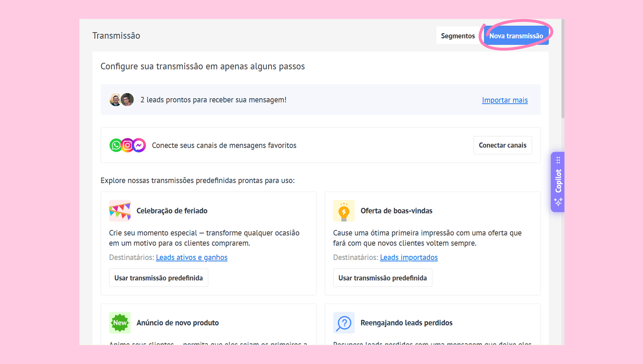Use predefined broadcast for Oferta de boas-vindas
Viewport: 643px width, 364px height.
(x=382, y=278)
